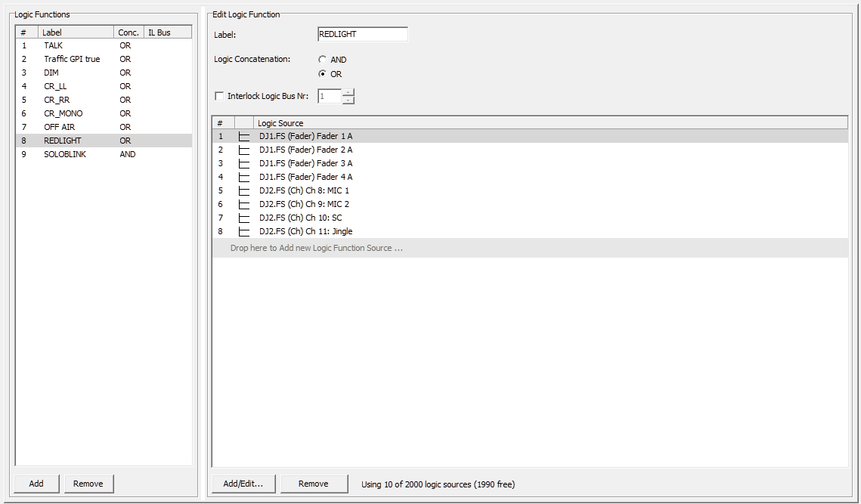This screenshot has width=861, height=504.
Task: Click Add under the Logic Functions list
Action: 36,483
